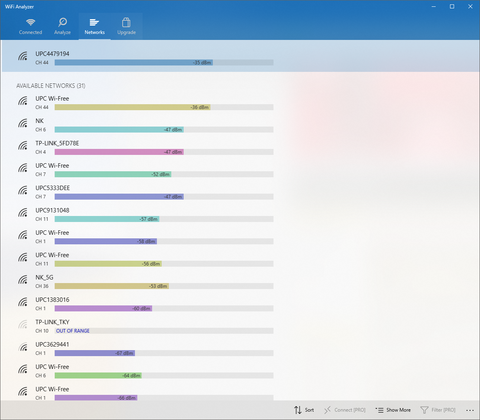
Task: Select network UPC9131048
Action: click(x=52, y=210)
